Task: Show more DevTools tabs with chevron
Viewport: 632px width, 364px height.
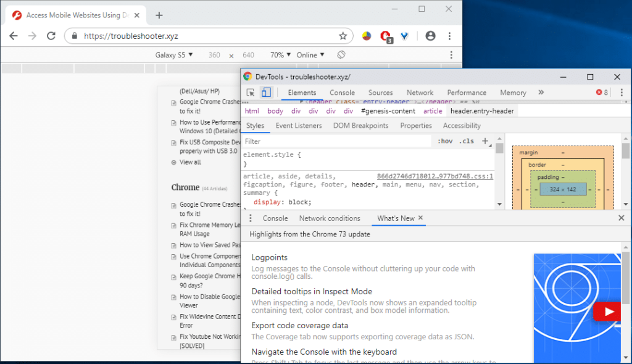Action: pos(541,93)
